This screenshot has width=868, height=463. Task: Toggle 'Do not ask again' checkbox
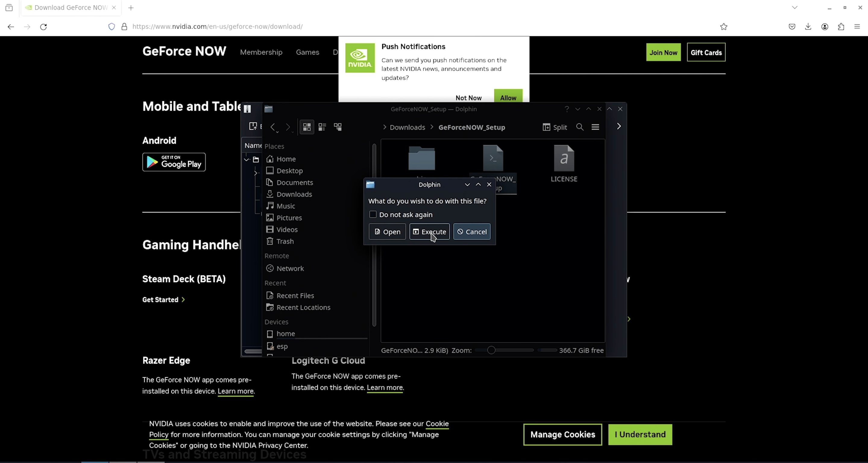pos(373,214)
